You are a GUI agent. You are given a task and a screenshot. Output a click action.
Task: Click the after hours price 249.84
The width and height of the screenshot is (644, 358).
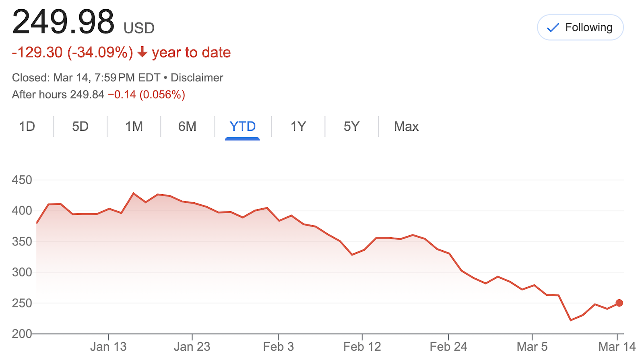pos(87,95)
